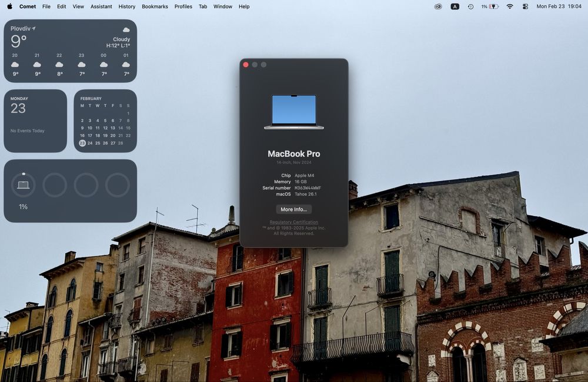Select date 14 in February calendar
Image resolution: width=588 pixels, height=382 pixels.
121,128
